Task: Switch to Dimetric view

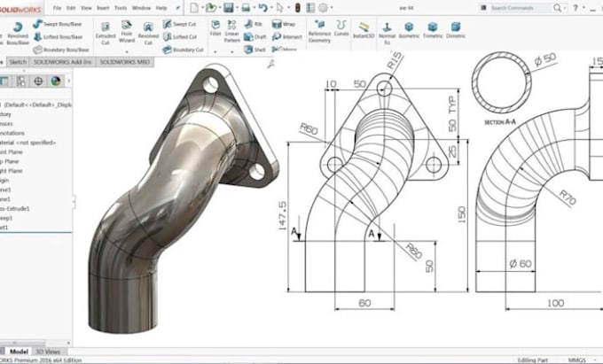Action: click(x=456, y=30)
